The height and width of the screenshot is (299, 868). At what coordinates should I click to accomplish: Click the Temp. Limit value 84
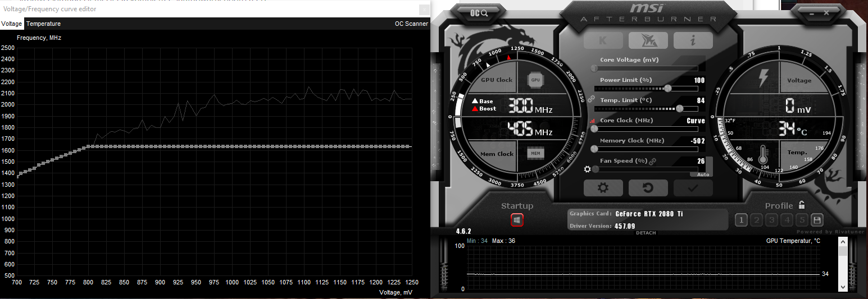pyautogui.click(x=701, y=100)
